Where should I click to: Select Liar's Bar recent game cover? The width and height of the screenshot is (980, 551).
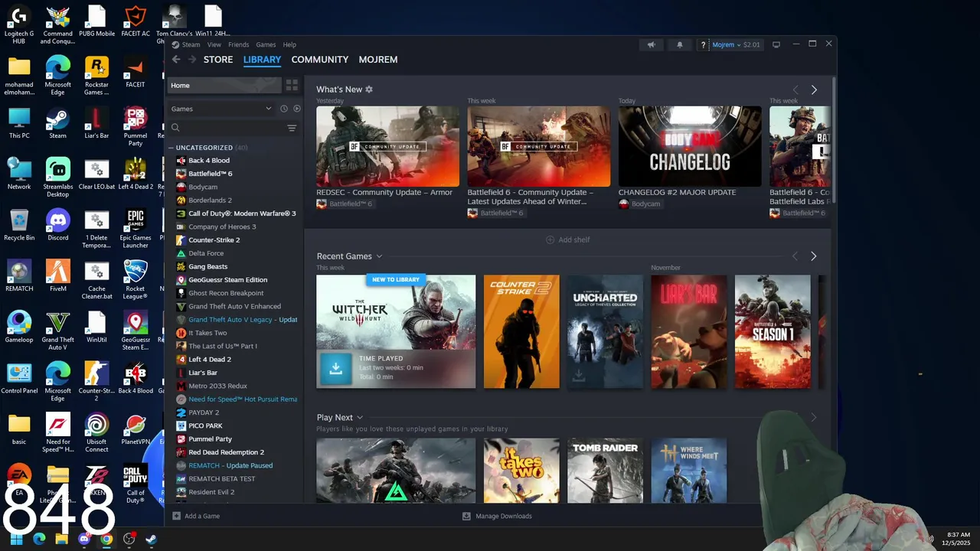click(689, 331)
